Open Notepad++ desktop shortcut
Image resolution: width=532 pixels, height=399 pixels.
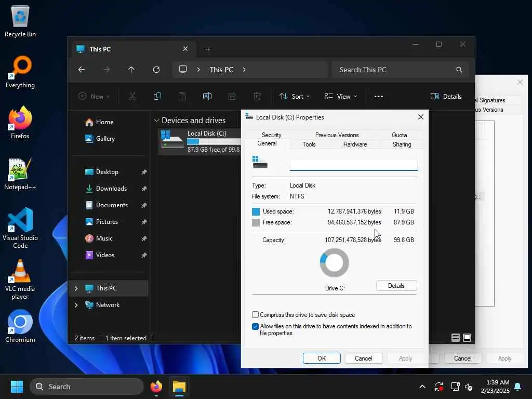click(x=20, y=174)
